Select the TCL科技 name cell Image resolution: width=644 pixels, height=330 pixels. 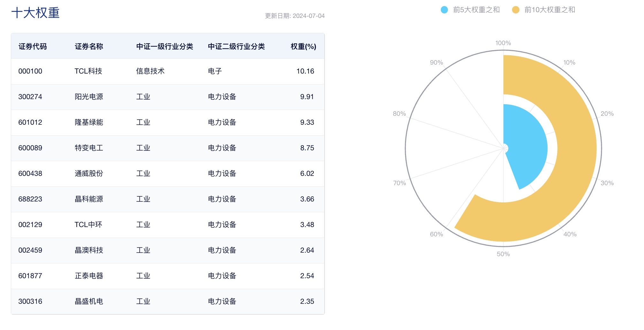(88, 71)
